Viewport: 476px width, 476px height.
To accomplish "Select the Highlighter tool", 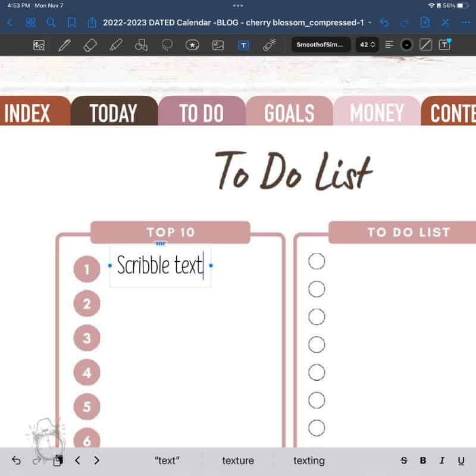I will 116,45.
